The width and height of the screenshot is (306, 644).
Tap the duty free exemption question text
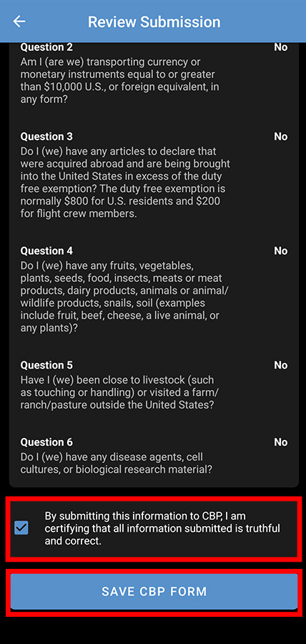tap(125, 182)
